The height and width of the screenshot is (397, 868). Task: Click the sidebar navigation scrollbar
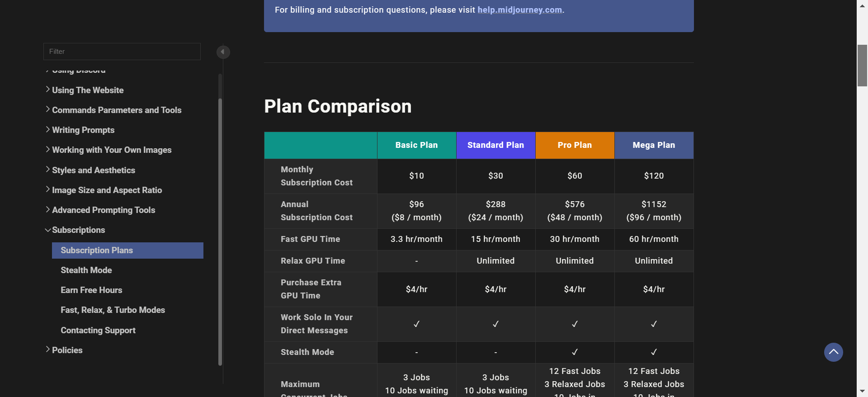(220, 232)
